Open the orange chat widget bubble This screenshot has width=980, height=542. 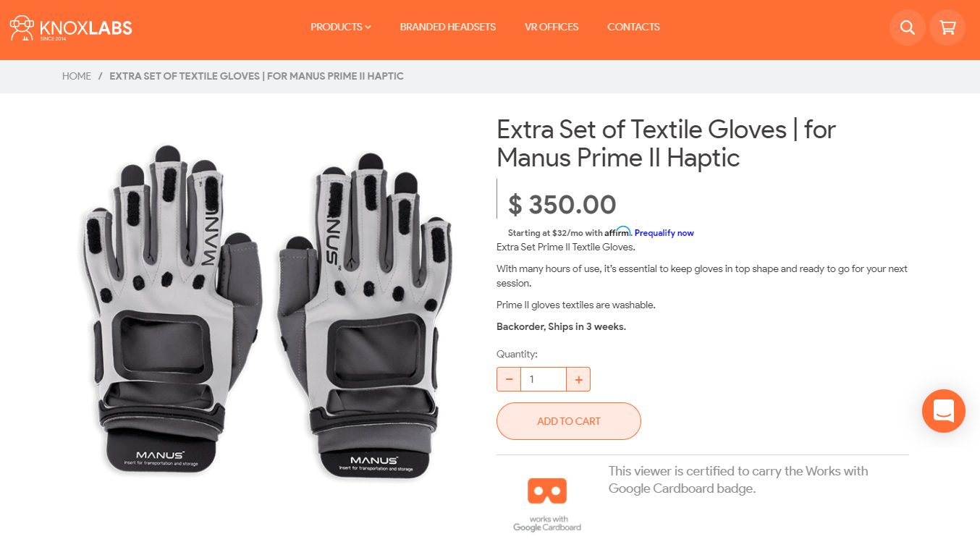point(943,411)
